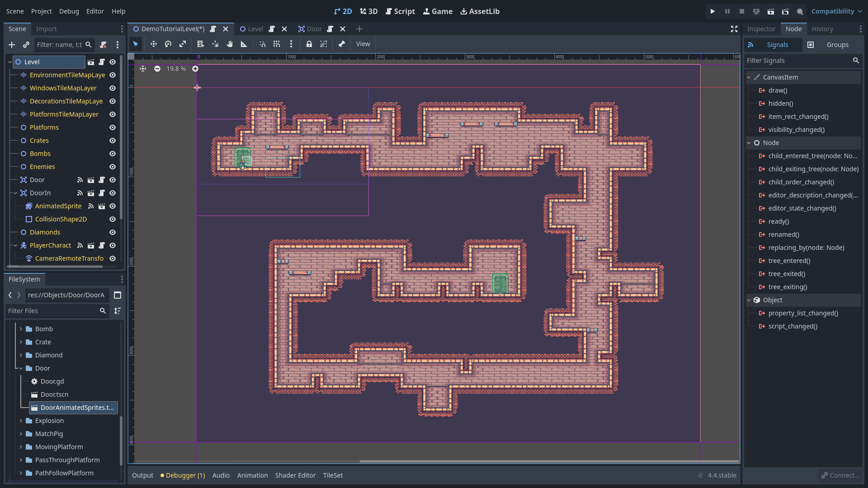Expand the Explosion folder

coord(21,421)
